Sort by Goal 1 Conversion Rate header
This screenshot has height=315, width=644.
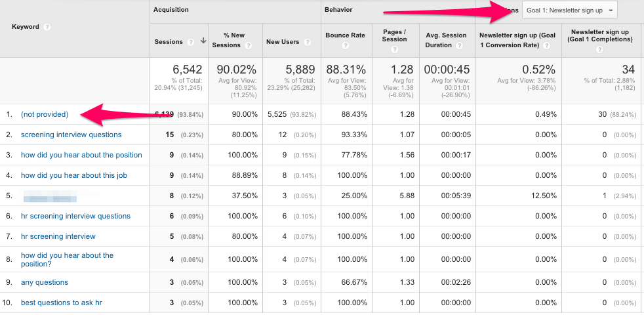pyautogui.click(x=517, y=40)
